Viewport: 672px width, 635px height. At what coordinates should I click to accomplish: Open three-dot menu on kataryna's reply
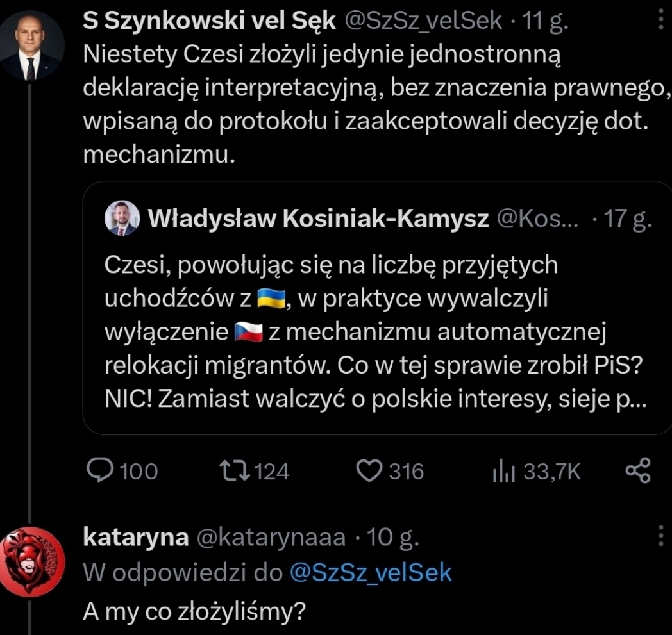pyautogui.click(x=661, y=536)
